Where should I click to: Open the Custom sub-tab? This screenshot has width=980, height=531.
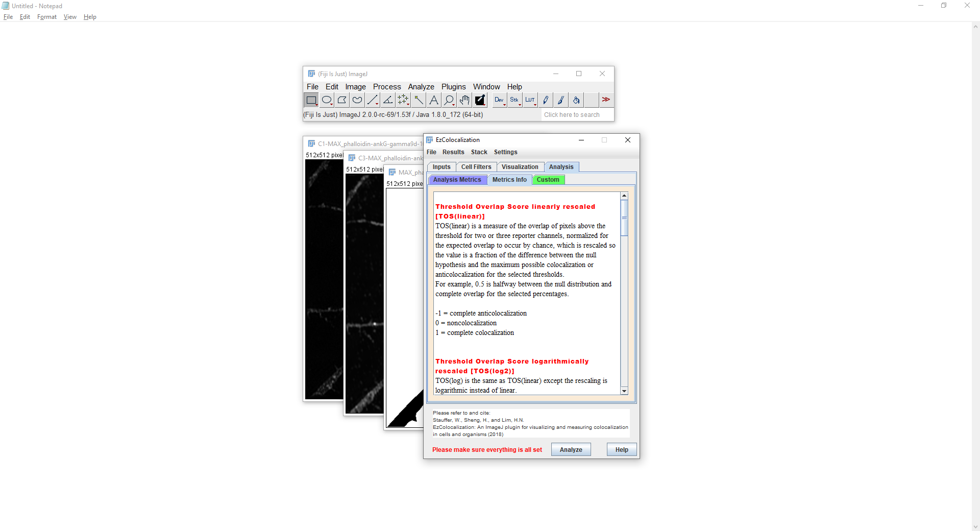[548, 180]
